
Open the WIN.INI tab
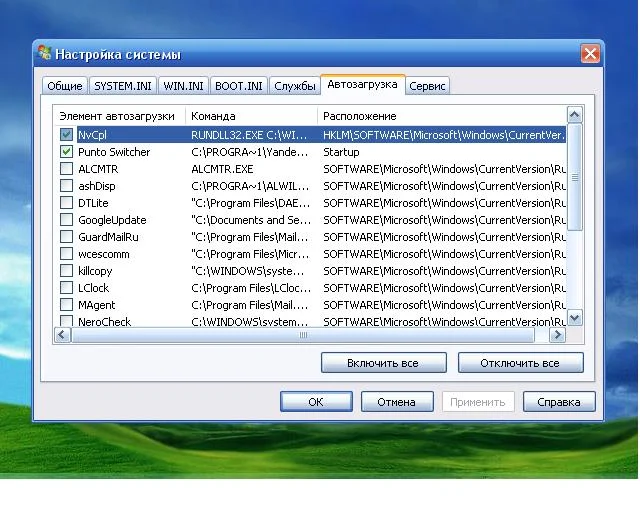[x=183, y=86]
